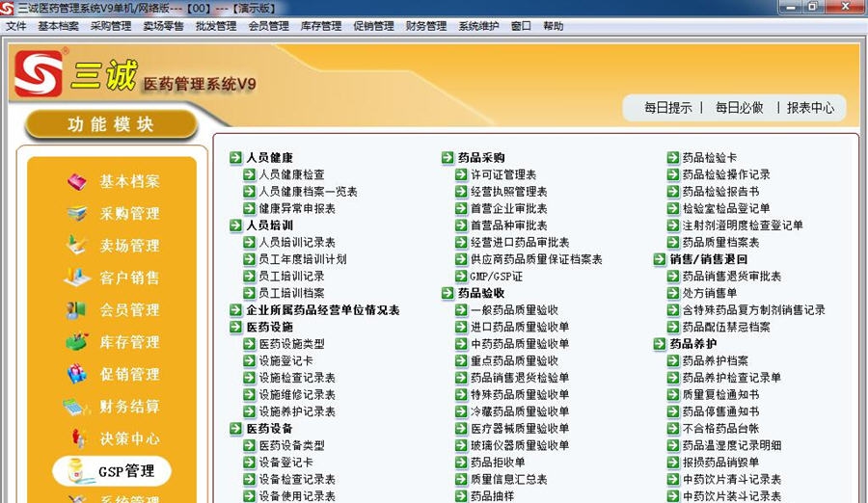
Task: Click the 采购管理 sidebar icon
Action: (x=77, y=214)
